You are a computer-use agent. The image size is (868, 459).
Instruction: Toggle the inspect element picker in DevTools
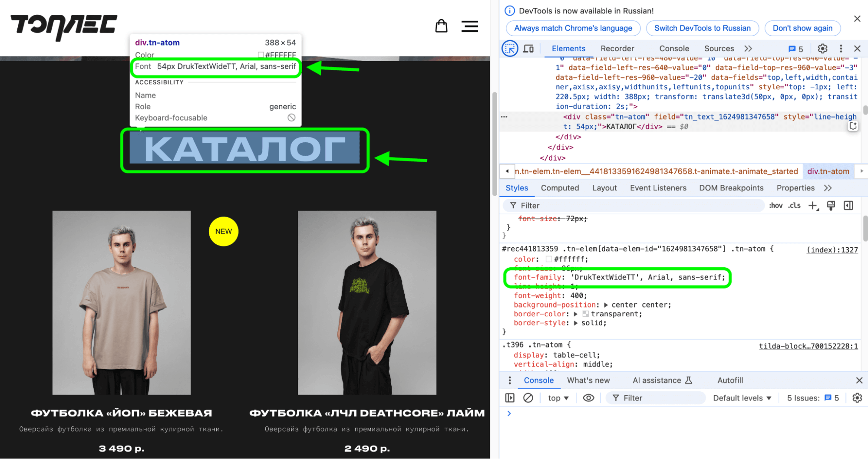click(x=510, y=49)
